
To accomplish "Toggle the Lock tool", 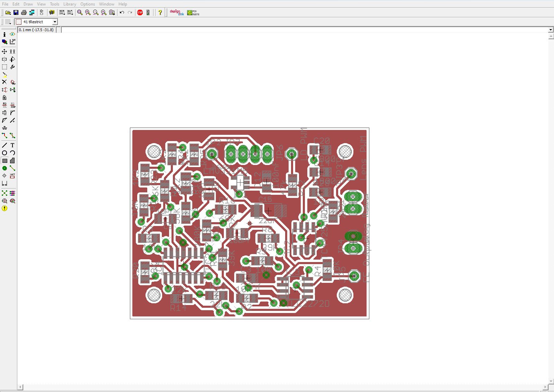I will pos(5,97).
